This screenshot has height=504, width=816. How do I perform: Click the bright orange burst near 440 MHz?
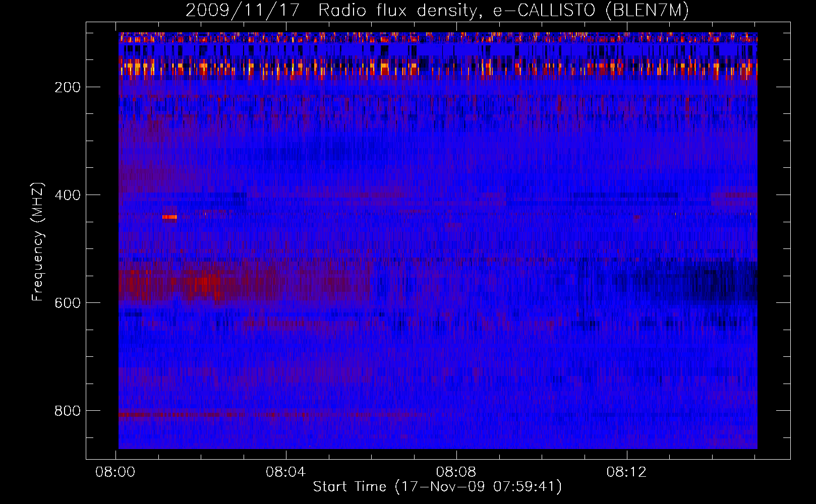(169, 217)
